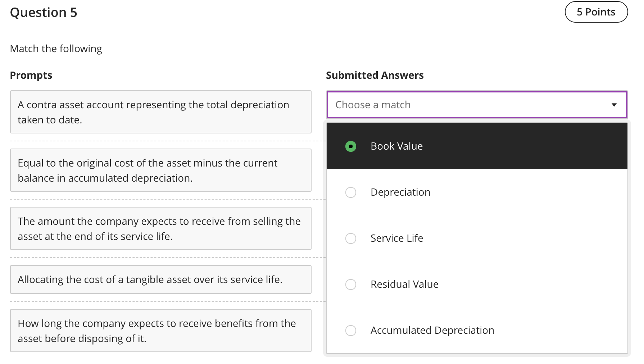Pick the Service Life option text

coord(396,238)
